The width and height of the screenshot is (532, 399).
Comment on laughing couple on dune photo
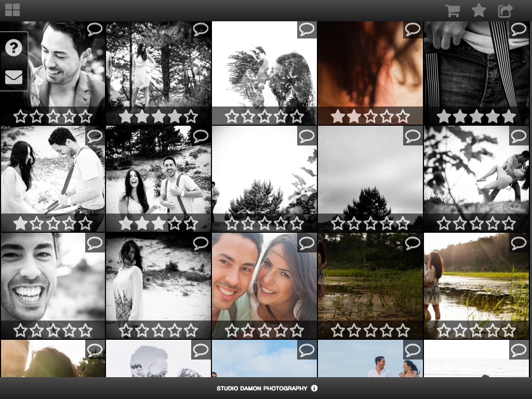click(x=201, y=136)
